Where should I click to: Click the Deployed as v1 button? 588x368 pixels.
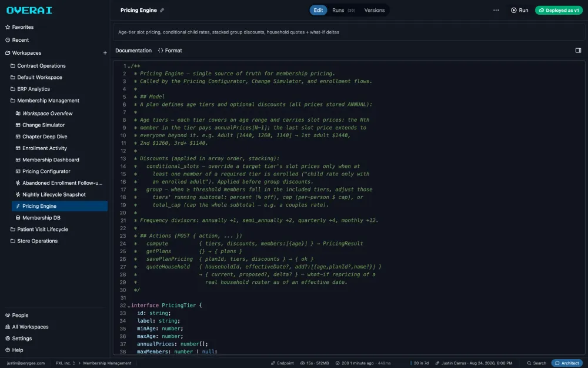coord(559,10)
